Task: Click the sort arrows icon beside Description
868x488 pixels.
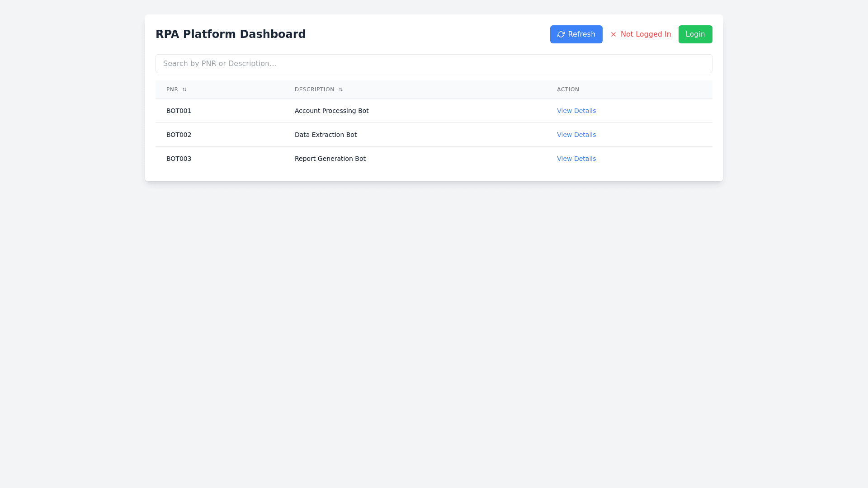Action: (341, 89)
